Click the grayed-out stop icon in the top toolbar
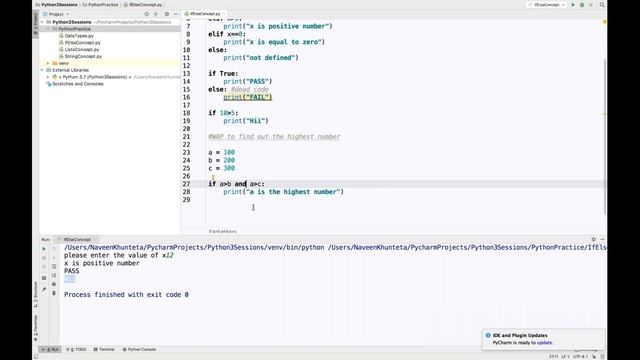Screen dimensions: 640x360 tap(591, 5)
